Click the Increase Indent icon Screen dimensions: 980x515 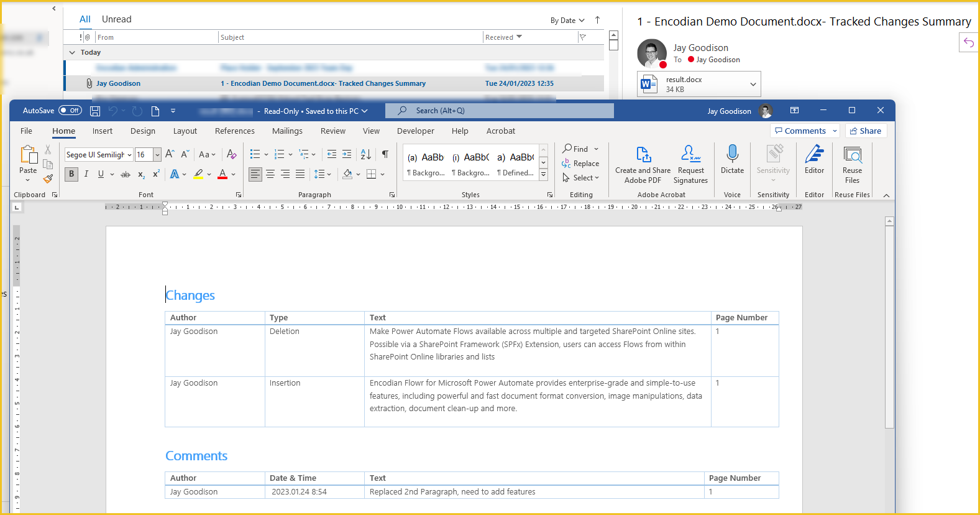click(x=347, y=154)
